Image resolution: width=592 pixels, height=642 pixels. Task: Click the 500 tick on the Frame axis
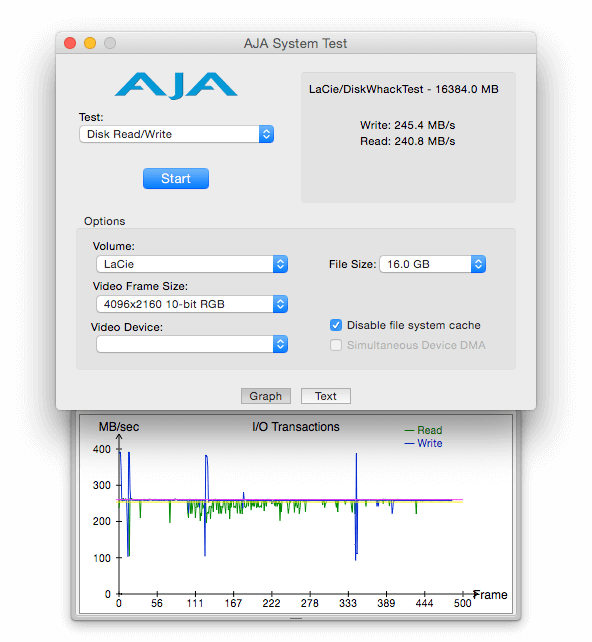tap(463, 603)
